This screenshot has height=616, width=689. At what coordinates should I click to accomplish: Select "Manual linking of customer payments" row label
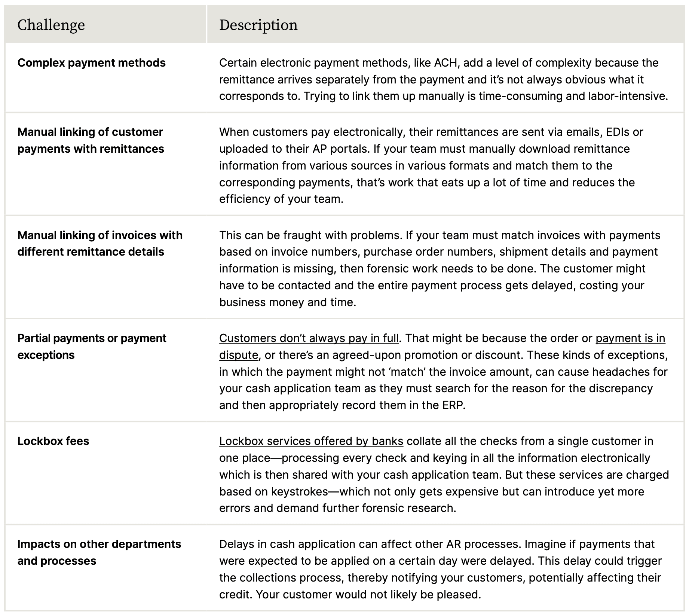click(91, 140)
